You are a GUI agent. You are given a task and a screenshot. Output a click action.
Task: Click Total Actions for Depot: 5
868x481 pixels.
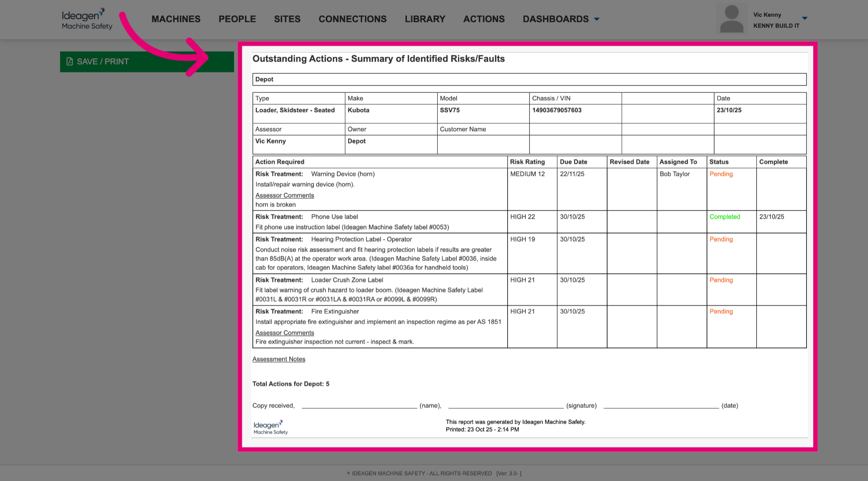click(291, 384)
